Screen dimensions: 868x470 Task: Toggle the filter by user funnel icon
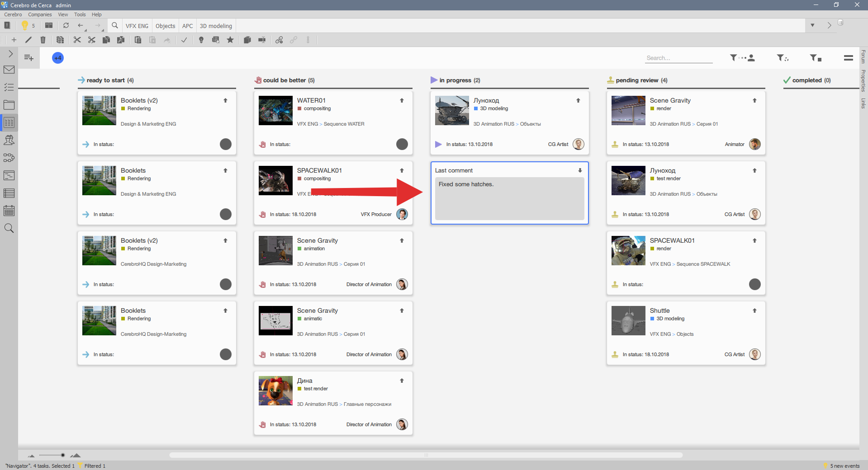(x=742, y=58)
